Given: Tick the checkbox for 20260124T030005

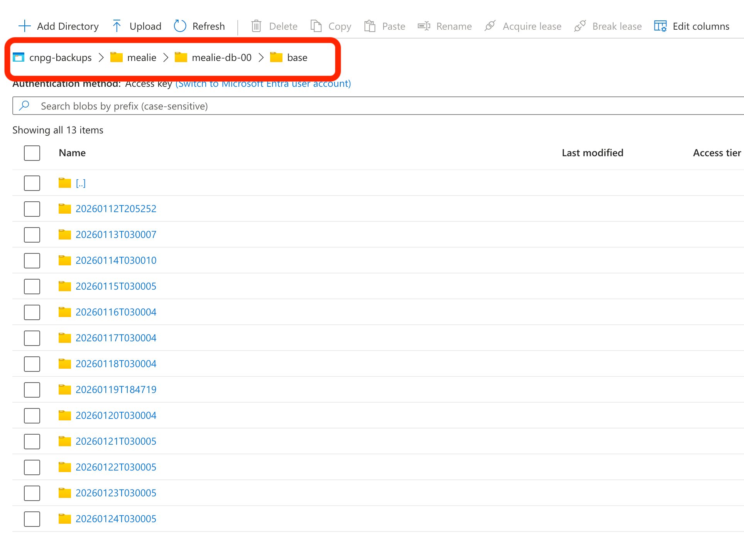Looking at the screenshot, I should (x=32, y=519).
